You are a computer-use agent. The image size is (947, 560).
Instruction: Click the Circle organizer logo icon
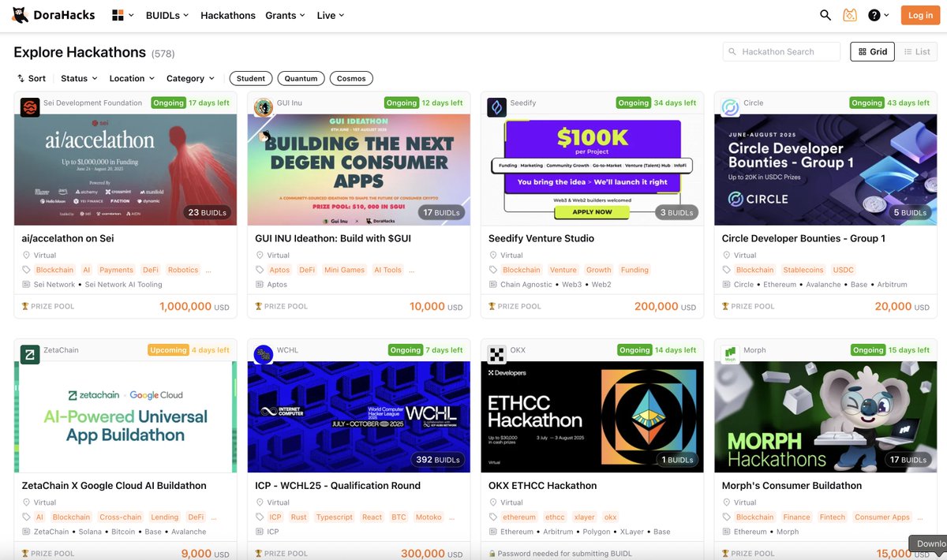[731, 107]
